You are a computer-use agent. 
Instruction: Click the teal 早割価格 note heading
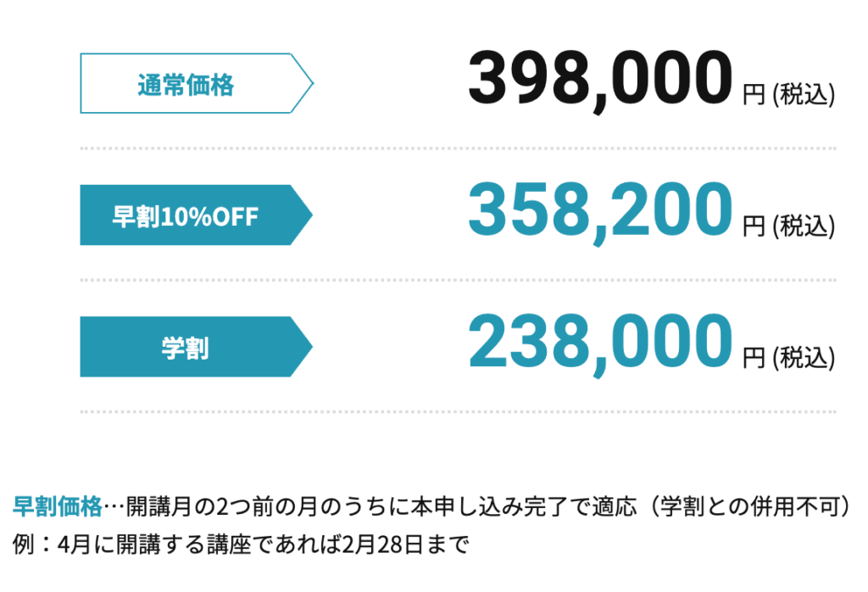(58, 506)
